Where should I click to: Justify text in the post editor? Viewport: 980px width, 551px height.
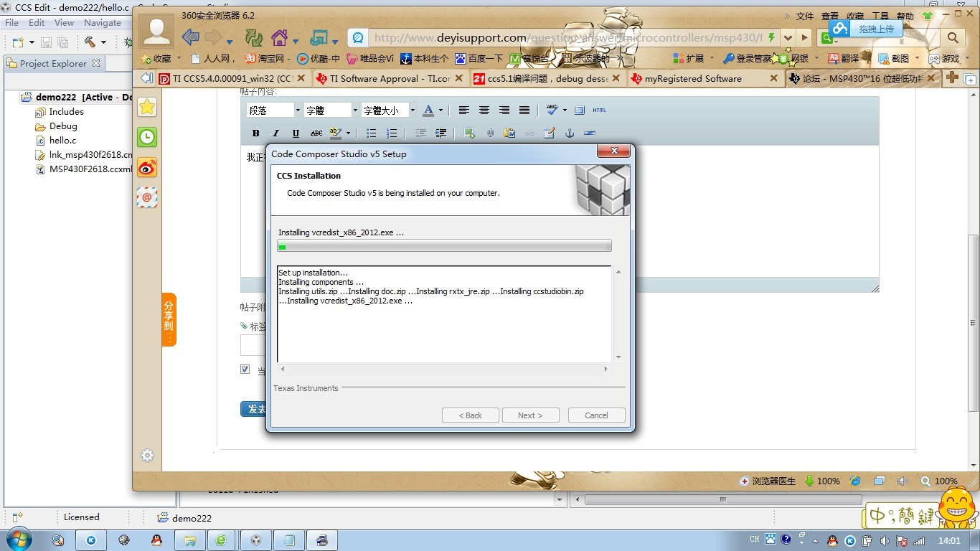pyautogui.click(x=524, y=110)
